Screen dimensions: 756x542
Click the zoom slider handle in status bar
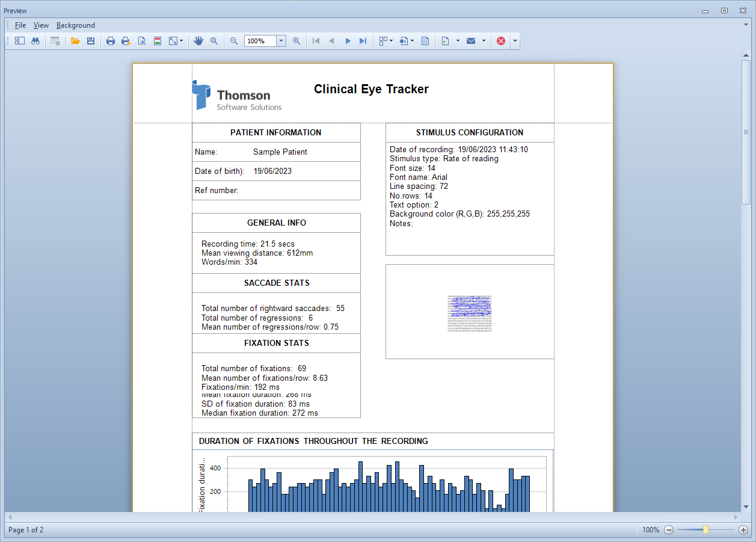click(x=705, y=530)
